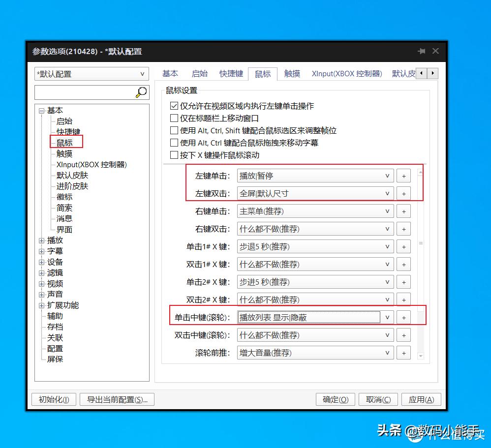Click 导出当前配置(S) to export settings

click(117, 399)
